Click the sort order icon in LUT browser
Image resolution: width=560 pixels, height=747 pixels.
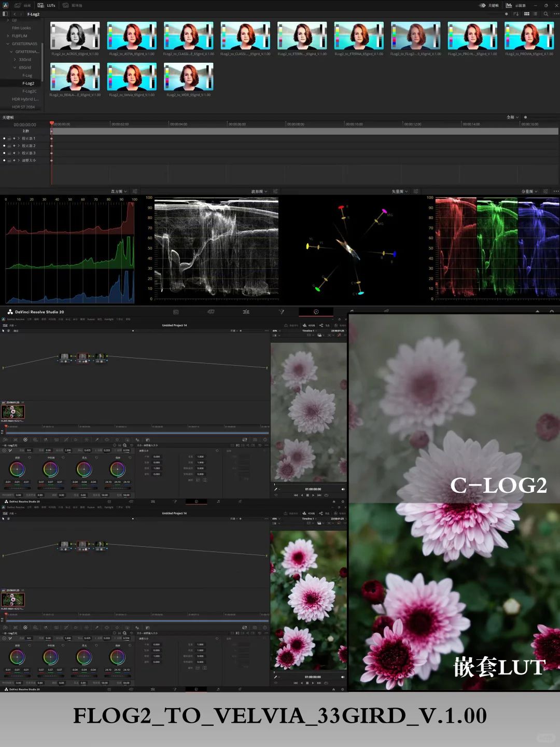coord(516,14)
